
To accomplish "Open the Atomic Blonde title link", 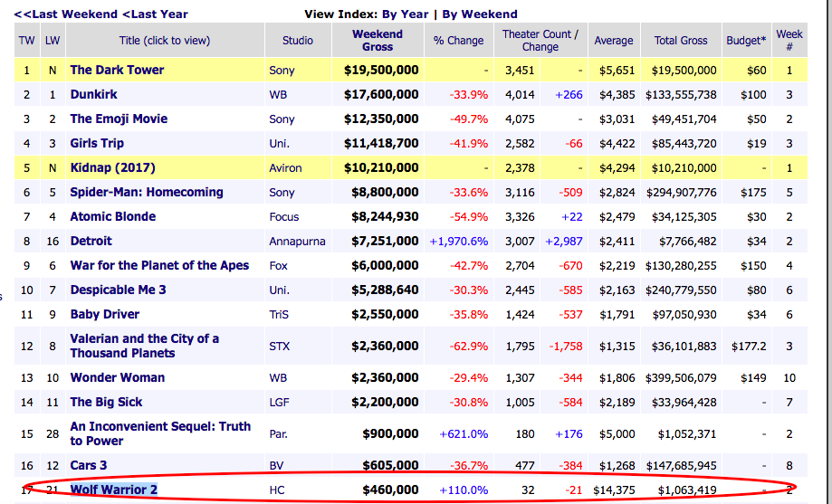I will coord(113,216).
